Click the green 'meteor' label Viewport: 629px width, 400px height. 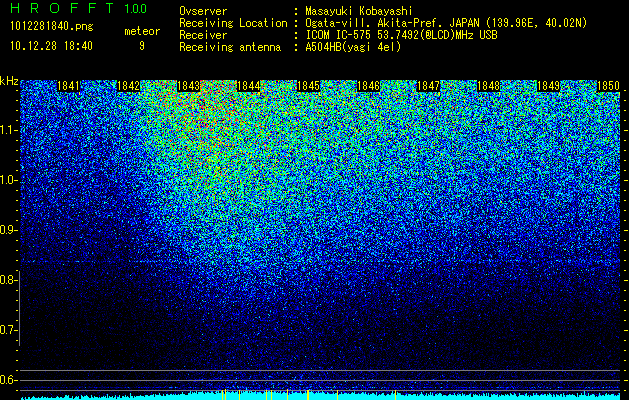tap(142, 31)
